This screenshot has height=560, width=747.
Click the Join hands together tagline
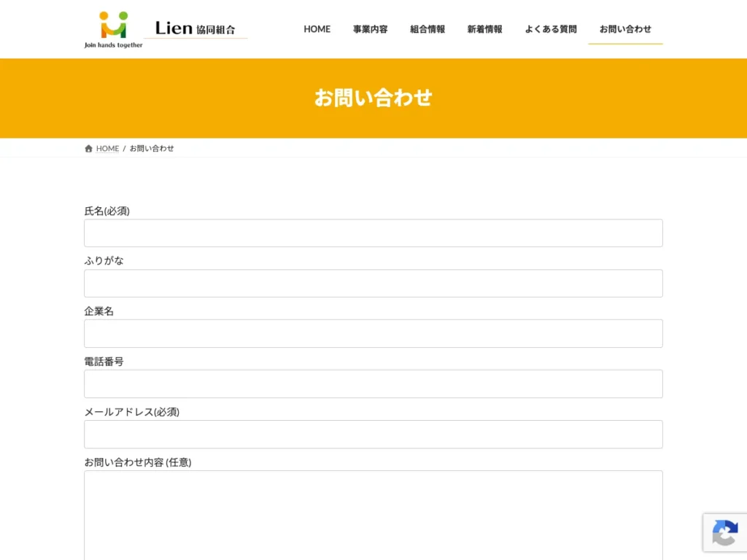pos(113,45)
